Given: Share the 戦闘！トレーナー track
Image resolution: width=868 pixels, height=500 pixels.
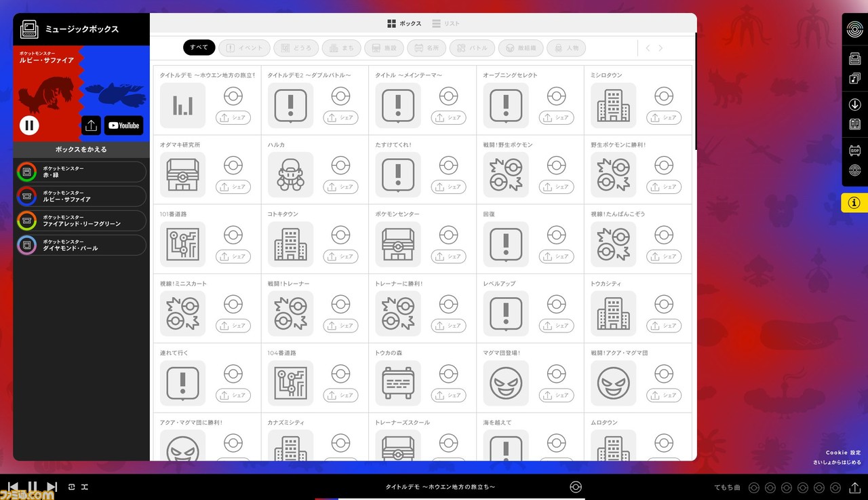Looking at the screenshot, I should click(x=340, y=326).
